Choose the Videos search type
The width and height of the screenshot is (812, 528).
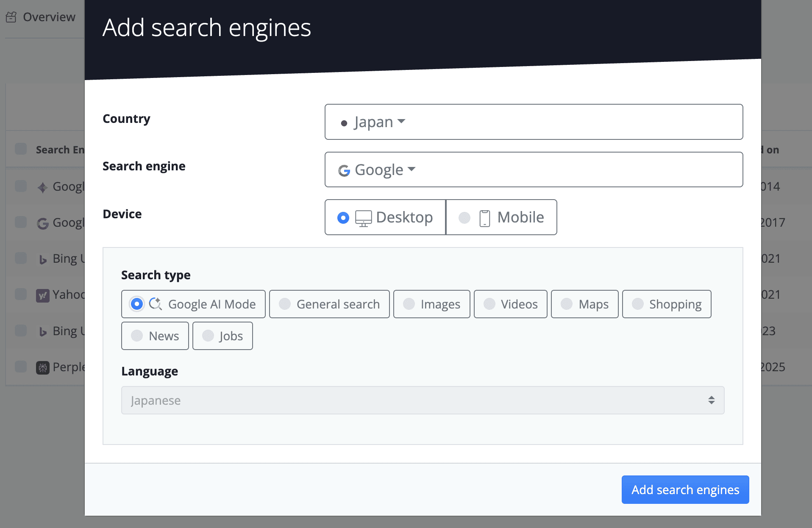click(511, 304)
